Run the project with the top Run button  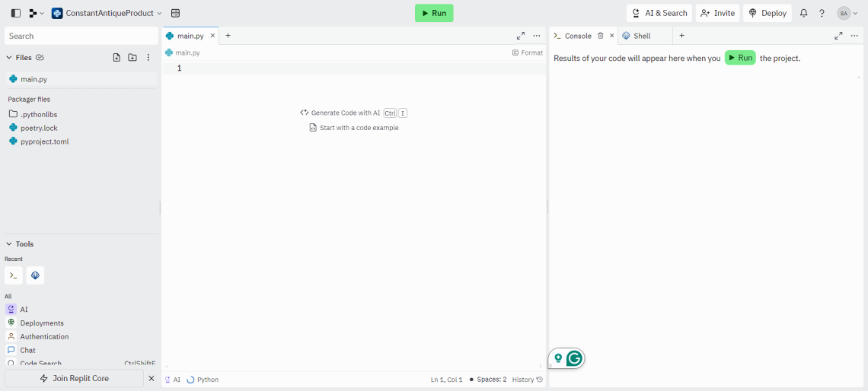pos(434,13)
